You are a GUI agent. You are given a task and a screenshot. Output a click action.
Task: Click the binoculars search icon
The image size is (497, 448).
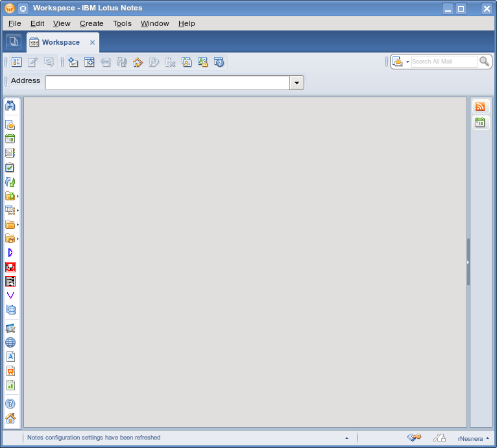pyautogui.click(x=10, y=106)
